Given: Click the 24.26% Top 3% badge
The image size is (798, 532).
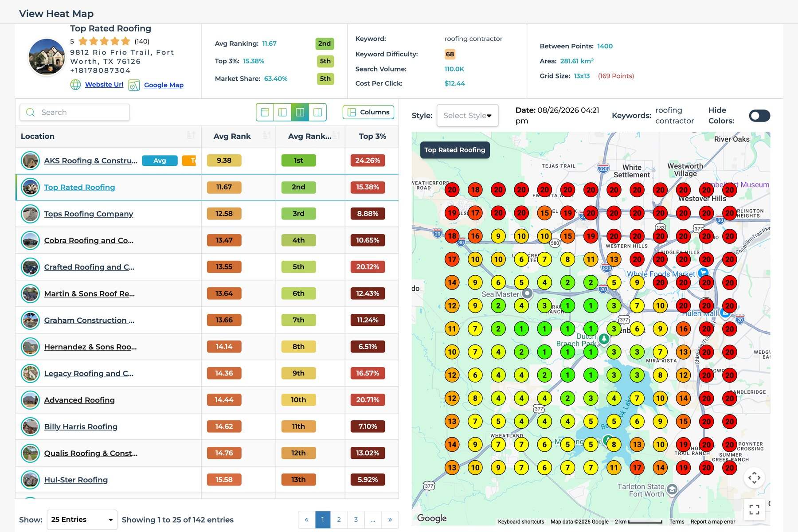Looking at the screenshot, I should pos(368,160).
